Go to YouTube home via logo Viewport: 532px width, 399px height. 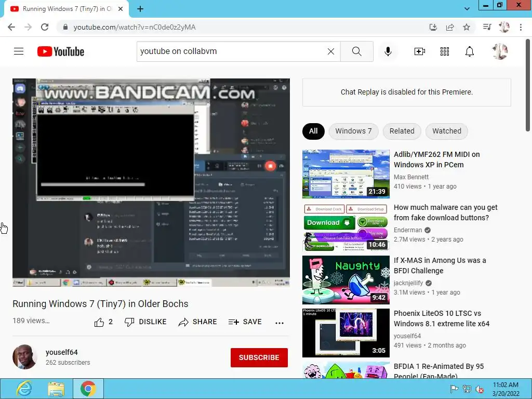point(61,51)
